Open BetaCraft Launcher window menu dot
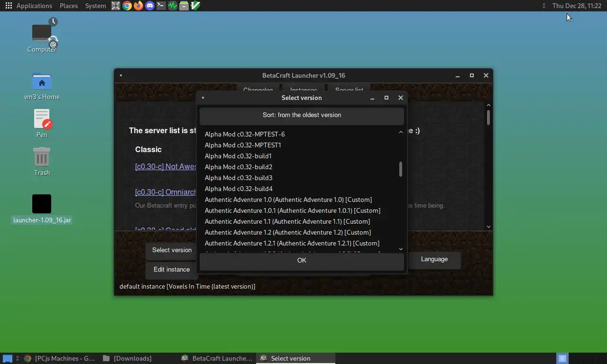The image size is (607, 364). pos(121,75)
